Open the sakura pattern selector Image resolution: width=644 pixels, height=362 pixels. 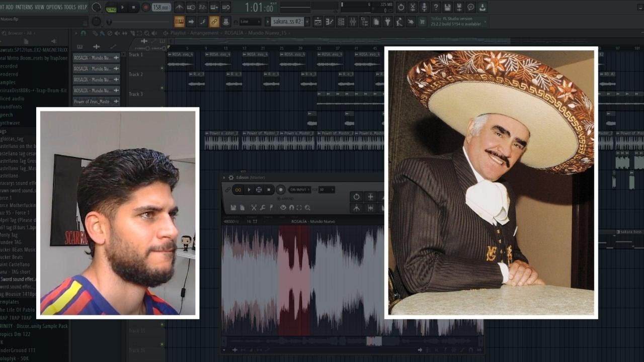[287, 22]
